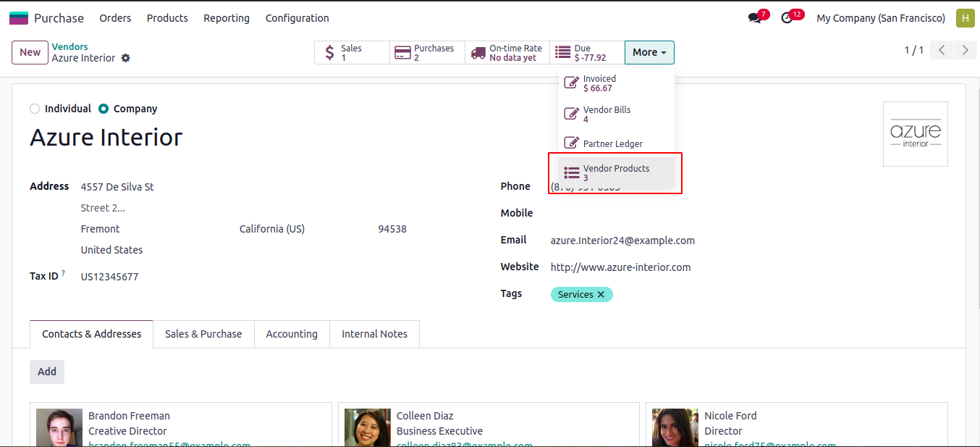
Task: Click the gear icon beside Azure Interior
Action: [126, 58]
